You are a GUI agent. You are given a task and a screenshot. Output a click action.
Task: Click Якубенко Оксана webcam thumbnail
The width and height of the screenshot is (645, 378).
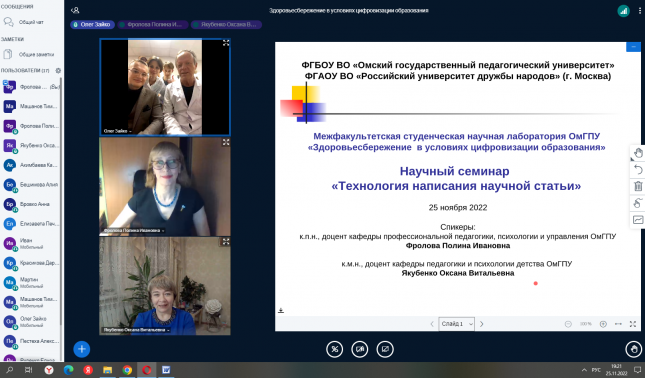pyautogui.click(x=165, y=286)
